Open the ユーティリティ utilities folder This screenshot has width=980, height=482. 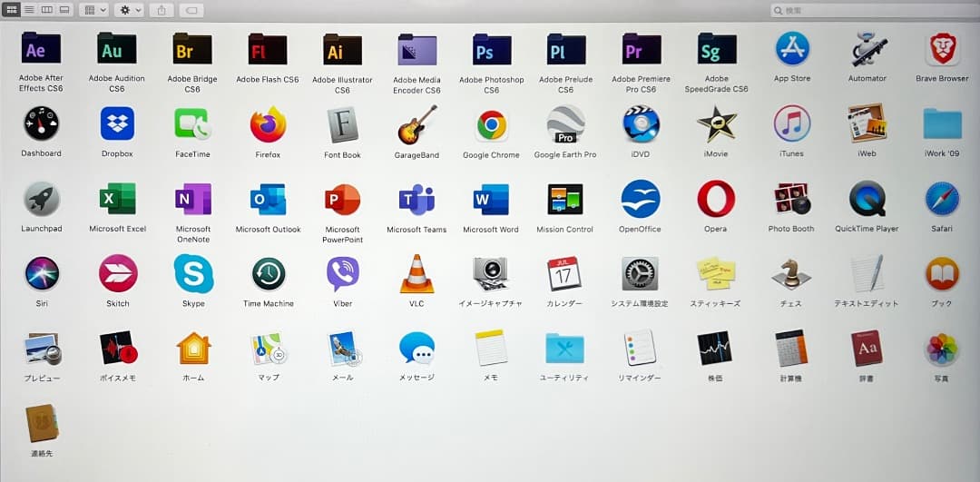565,349
